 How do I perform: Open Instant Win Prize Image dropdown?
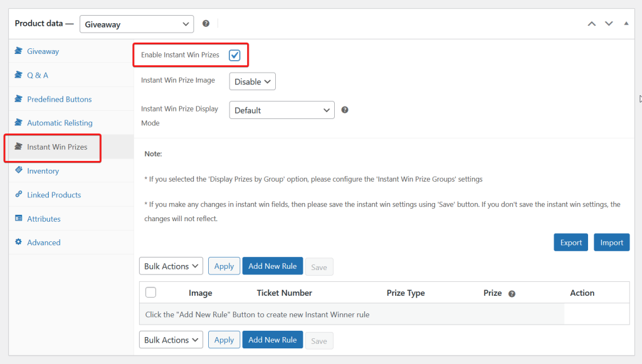[252, 81]
